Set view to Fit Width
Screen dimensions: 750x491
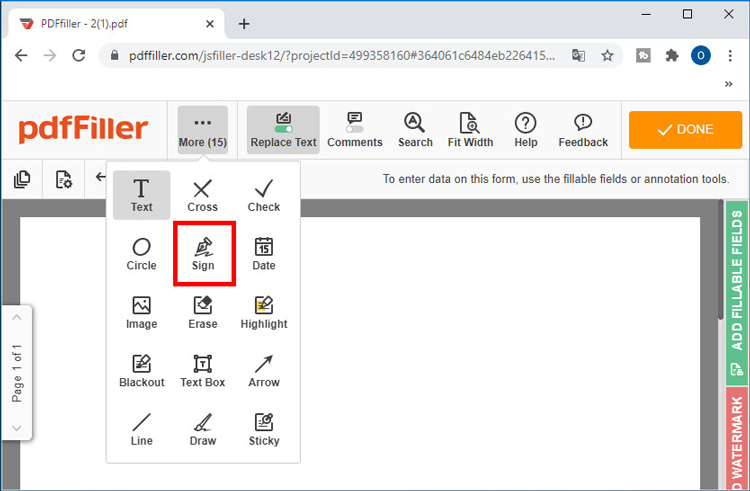[x=470, y=130]
